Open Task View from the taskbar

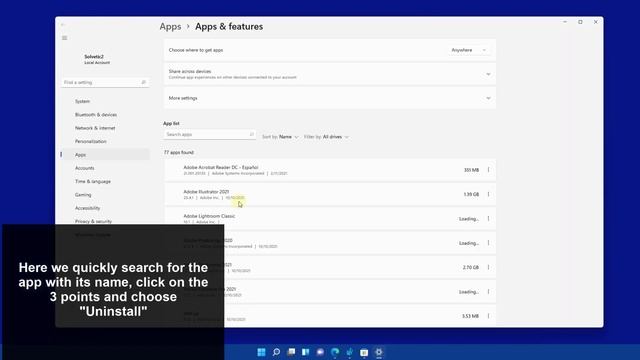[x=291, y=352]
